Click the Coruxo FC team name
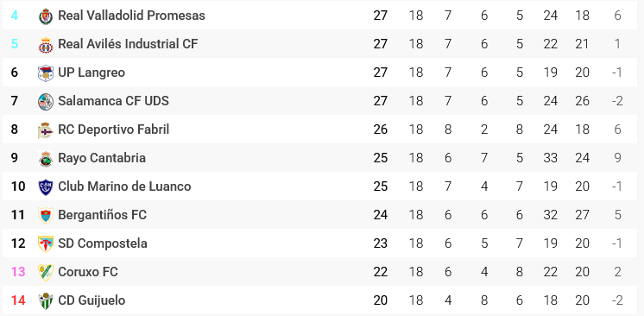Viewport: 644px width, 316px height. point(88,272)
